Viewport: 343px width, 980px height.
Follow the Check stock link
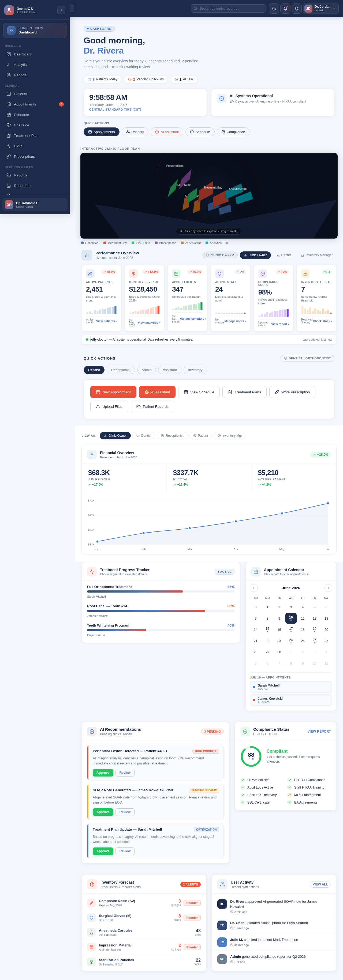[x=322, y=321]
